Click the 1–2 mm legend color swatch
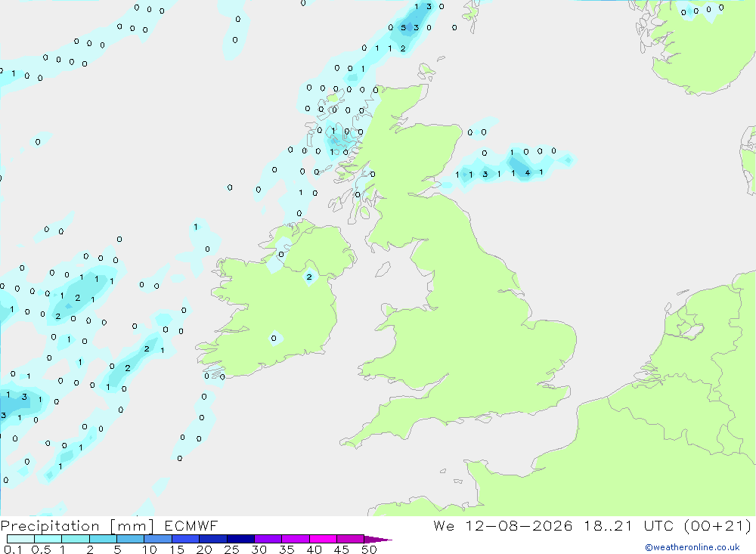The width and height of the screenshot is (756, 554). coord(75,539)
